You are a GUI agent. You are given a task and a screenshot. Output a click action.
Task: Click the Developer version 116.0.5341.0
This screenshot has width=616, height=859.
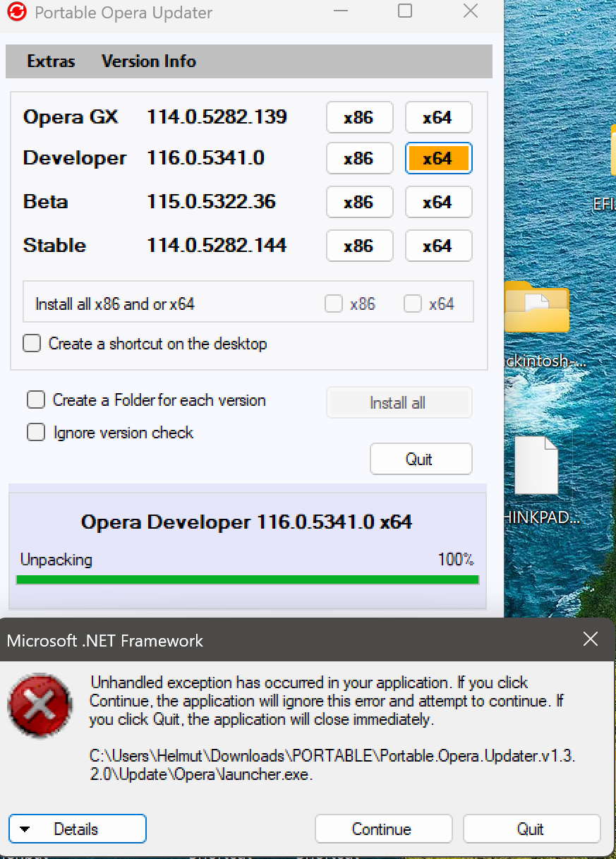(205, 158)
